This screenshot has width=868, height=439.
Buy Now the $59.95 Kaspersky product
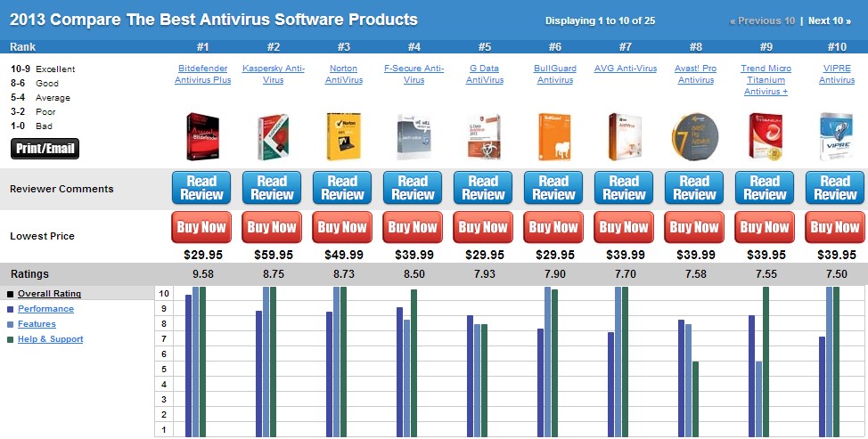click(272, 227)
